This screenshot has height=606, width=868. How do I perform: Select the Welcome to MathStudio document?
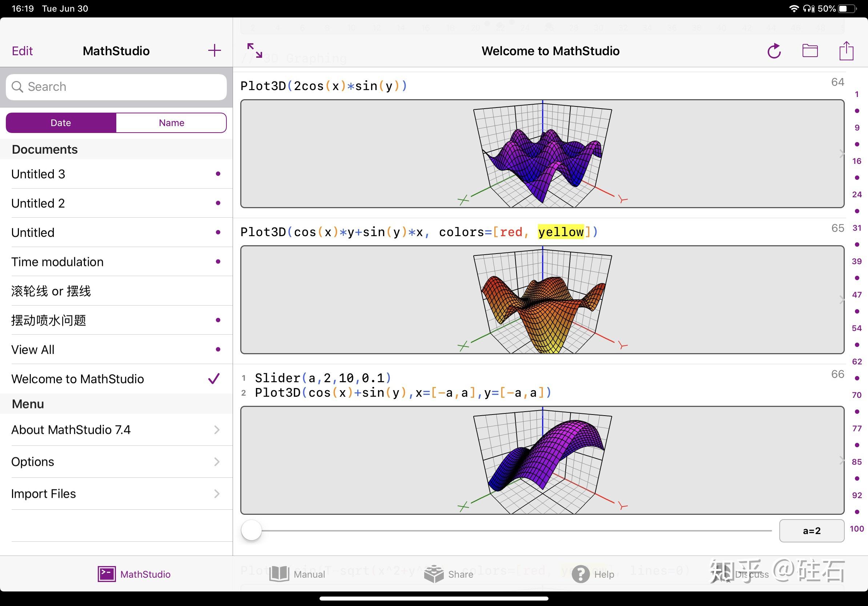click(77, 379)
